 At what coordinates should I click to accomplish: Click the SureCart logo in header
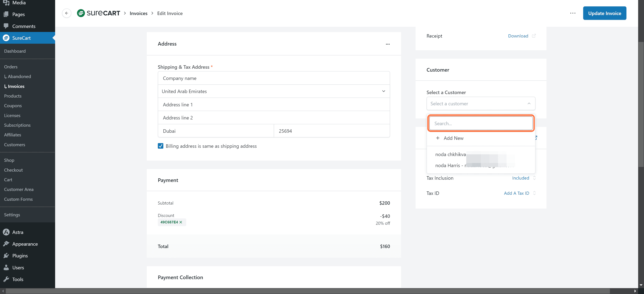pos(99,13)
